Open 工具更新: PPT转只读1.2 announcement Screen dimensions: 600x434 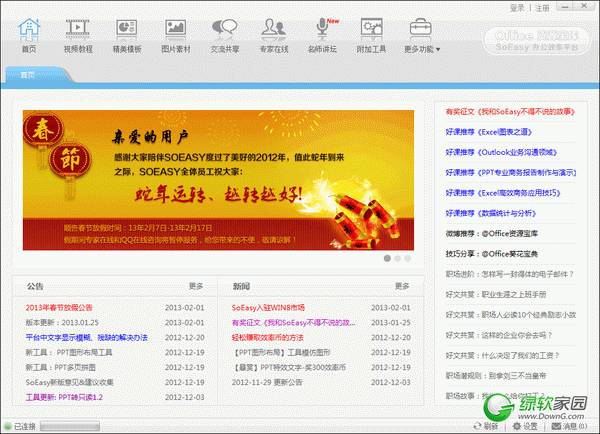pyautogui.click(x=64, y=397)
